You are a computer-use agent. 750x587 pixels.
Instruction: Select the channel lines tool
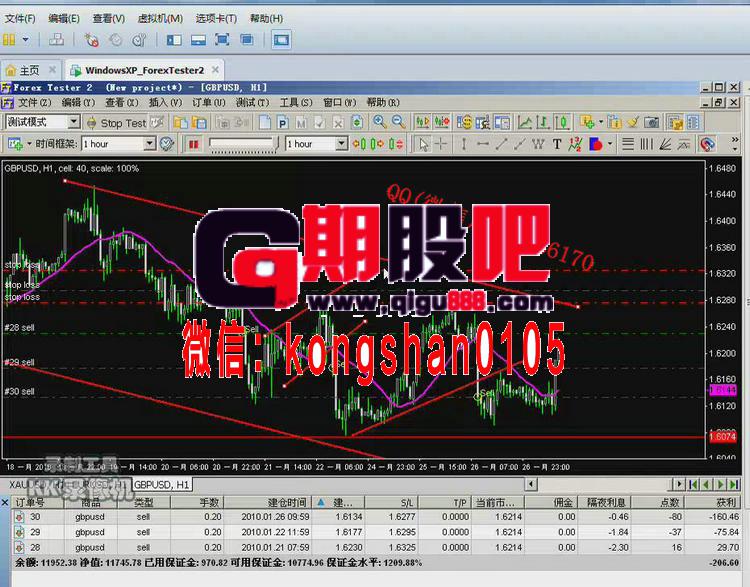pyautogui.click(x=684, y=144)
